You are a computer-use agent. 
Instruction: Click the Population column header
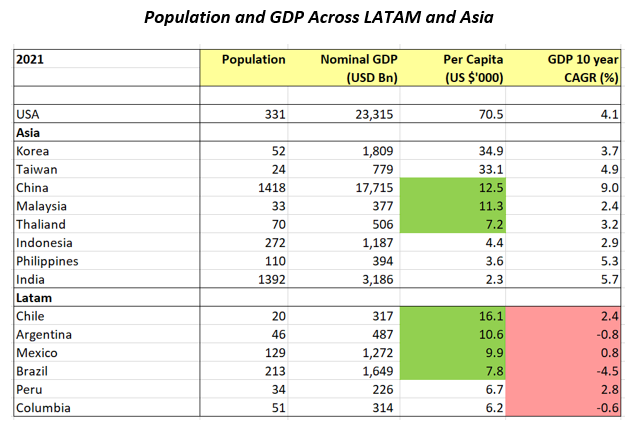253,60
